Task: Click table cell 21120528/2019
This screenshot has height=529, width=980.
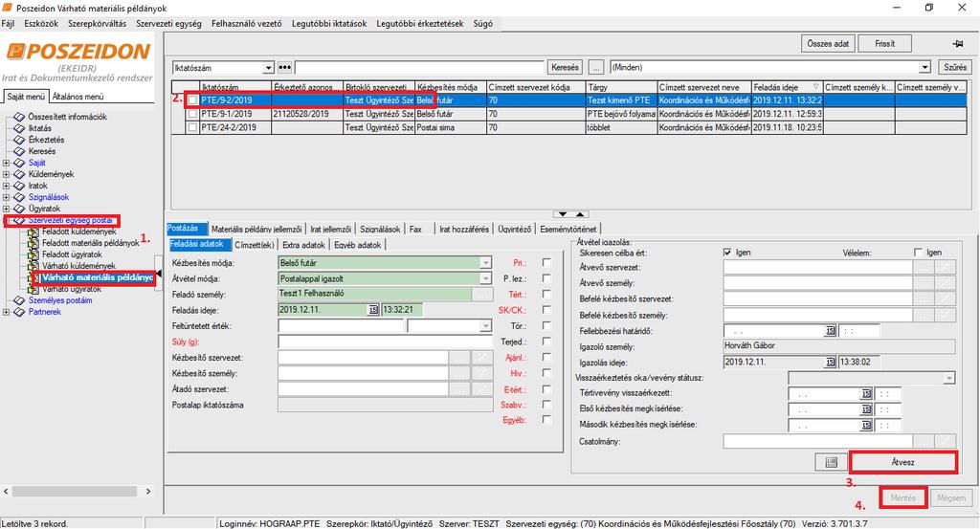Action: pyautogui.click(x=307, y=114)
